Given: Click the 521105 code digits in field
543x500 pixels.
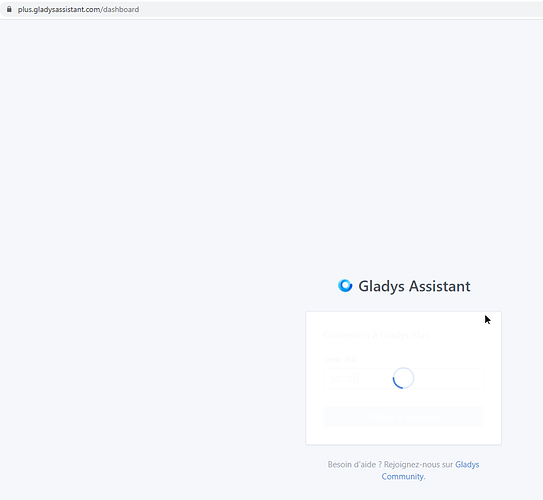Looking at the screenshot, I should click(x=344, y=379).
